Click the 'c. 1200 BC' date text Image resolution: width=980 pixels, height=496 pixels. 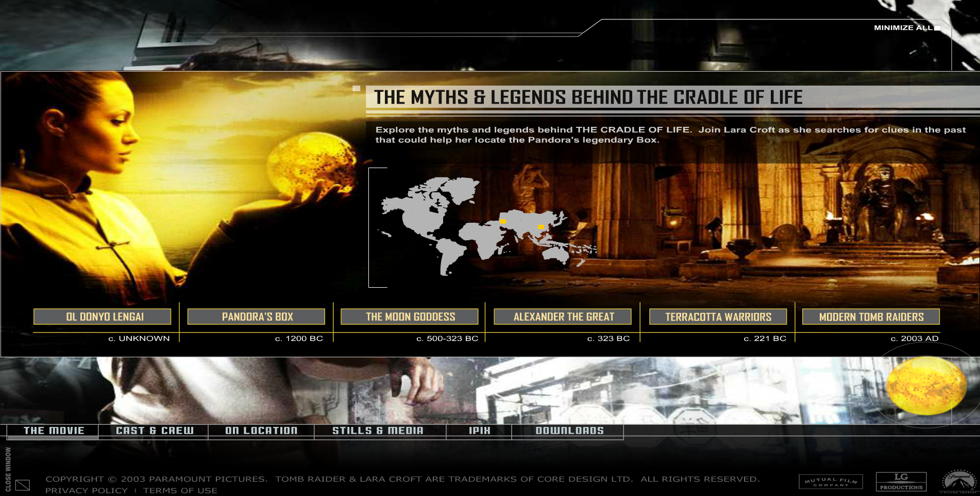pos(299,339)
